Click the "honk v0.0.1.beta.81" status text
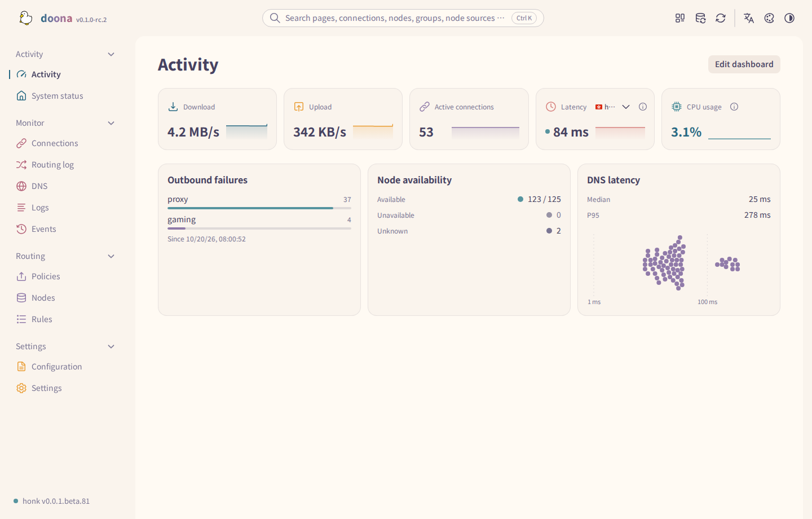The height and width of the screenshot is (519, 812). pyautogui.click(x=56, y=501)
